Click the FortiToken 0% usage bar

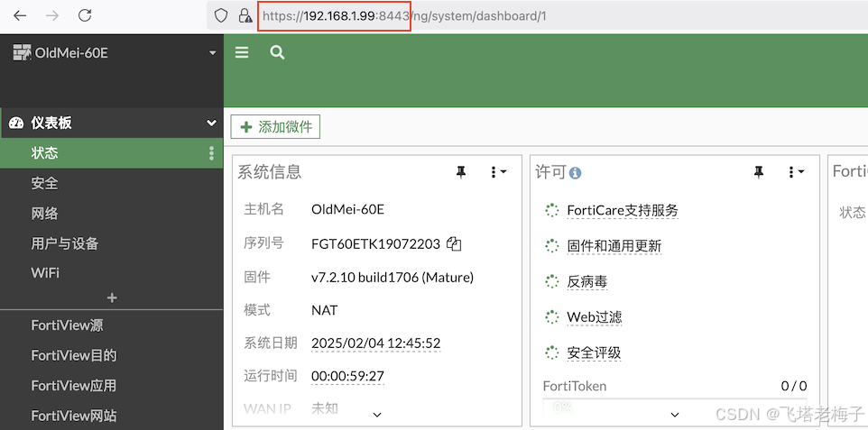[x=674, y=407]
